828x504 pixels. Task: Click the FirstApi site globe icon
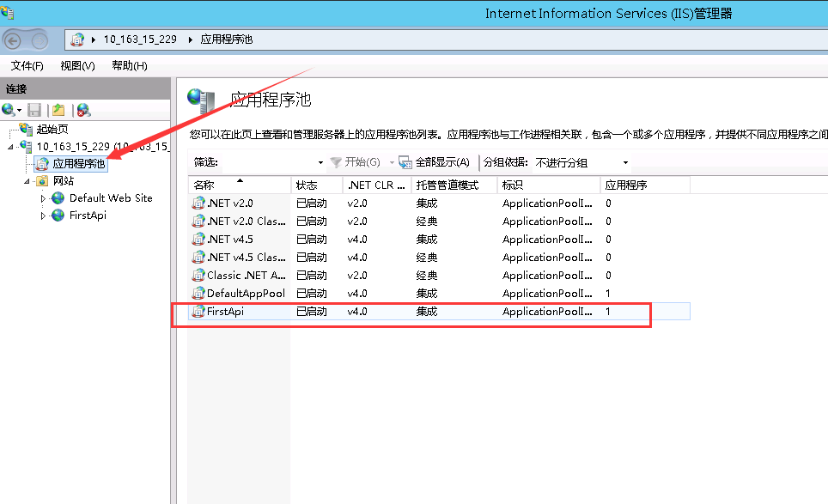coord(58,216)
